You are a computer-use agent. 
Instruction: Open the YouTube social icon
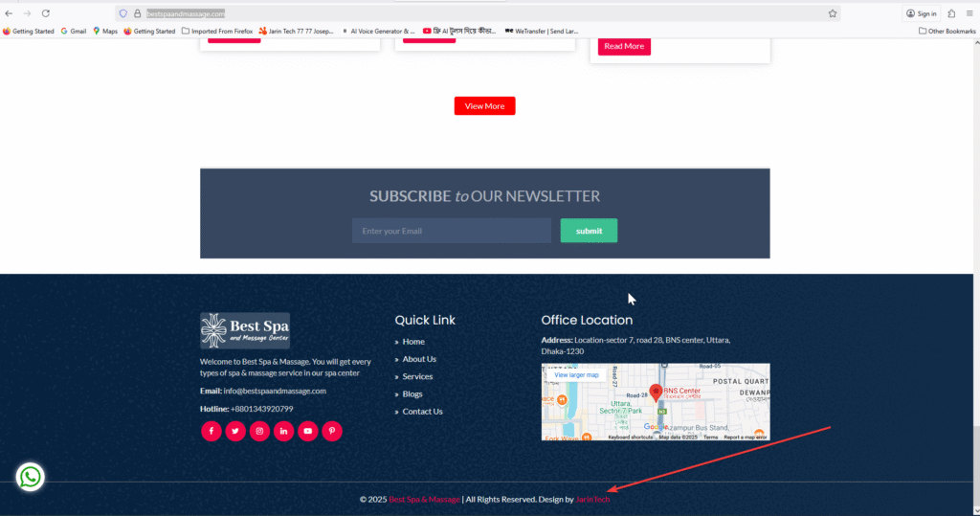307,431
